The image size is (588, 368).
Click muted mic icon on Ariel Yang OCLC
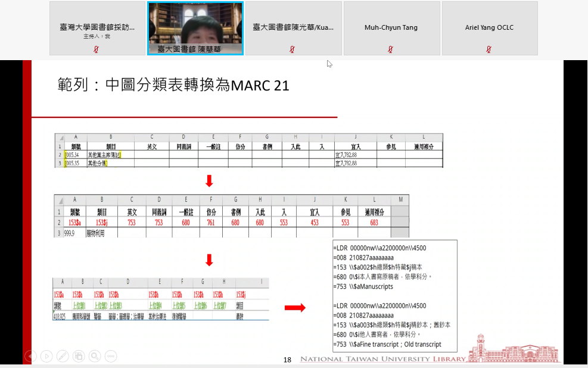click(x=489, y=49)
